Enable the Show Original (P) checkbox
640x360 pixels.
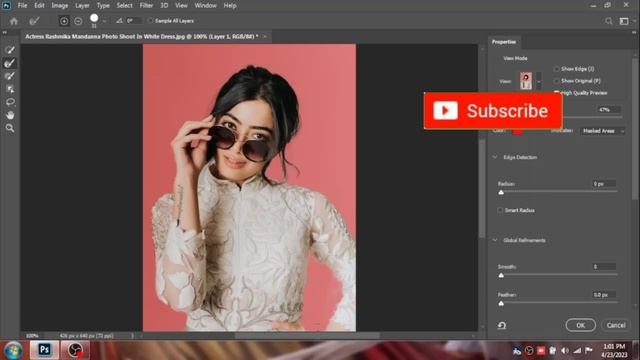point(556,81)
